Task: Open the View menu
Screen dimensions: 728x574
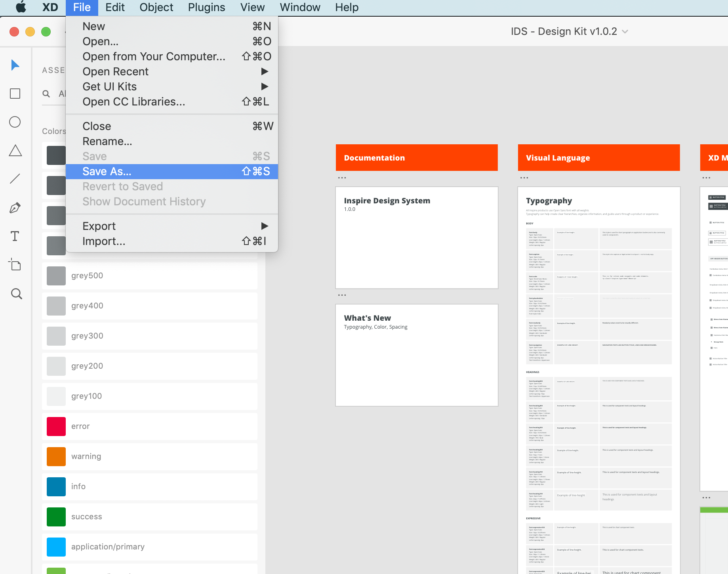Action: 252,7
